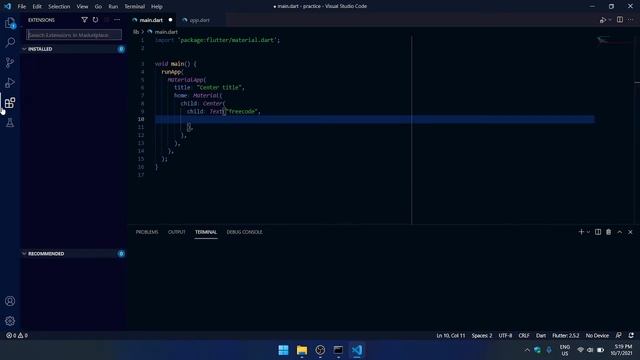The height and width of the screenshot is (360, 640).
Task: Click the lib folder breadcrumb
Action: click(136, 32)
